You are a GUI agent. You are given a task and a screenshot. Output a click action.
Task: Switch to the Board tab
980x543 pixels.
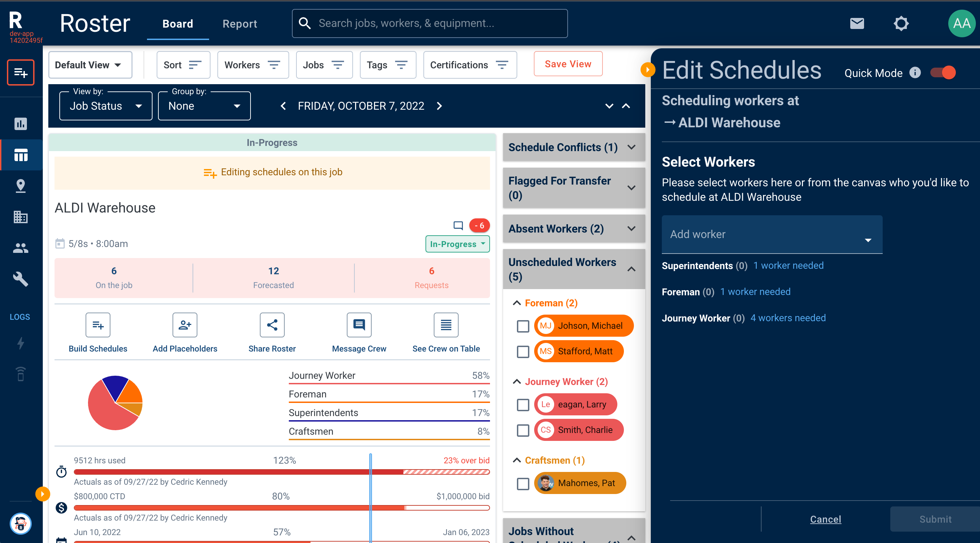[x=178, y=23]
